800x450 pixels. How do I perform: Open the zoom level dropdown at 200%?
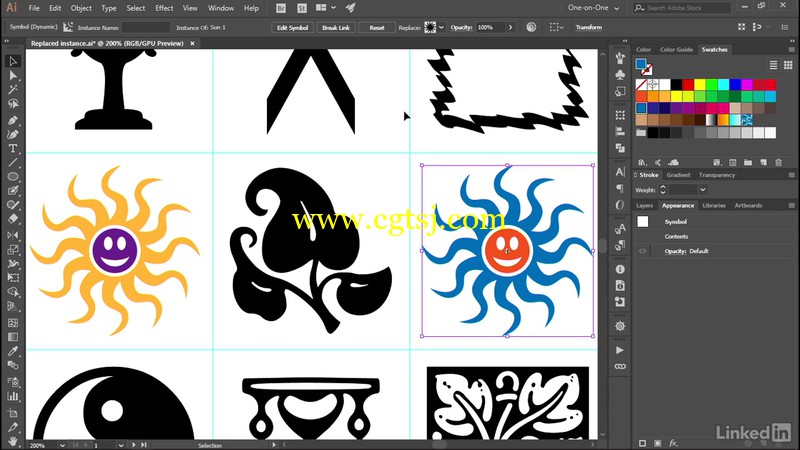[62, 445]
